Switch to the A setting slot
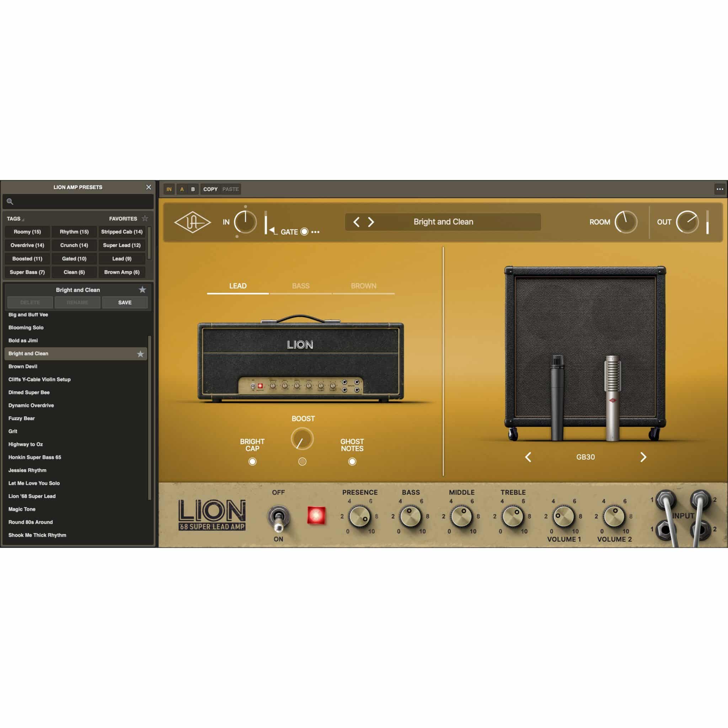This screenshot has height=728, width=728. click(182, 189)
